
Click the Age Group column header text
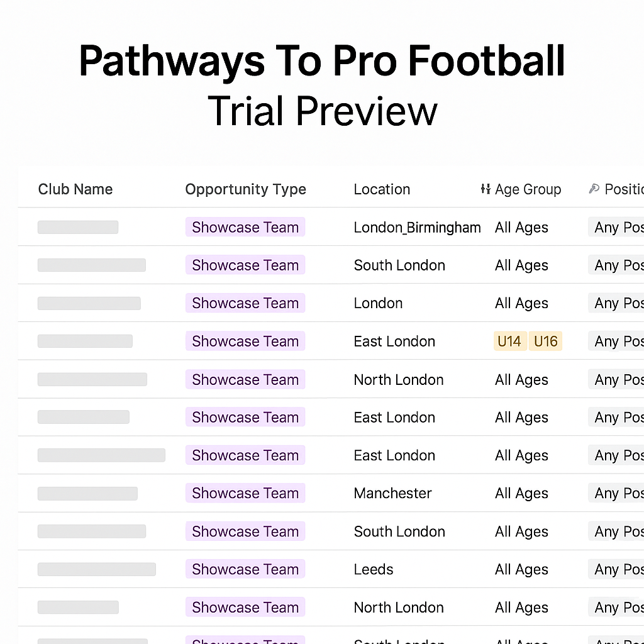tap(528, 189)
